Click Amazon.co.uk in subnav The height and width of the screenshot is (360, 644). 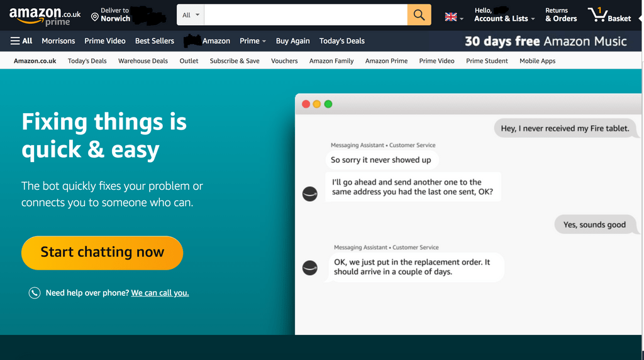pyautogui.click(x=35, y=61)
